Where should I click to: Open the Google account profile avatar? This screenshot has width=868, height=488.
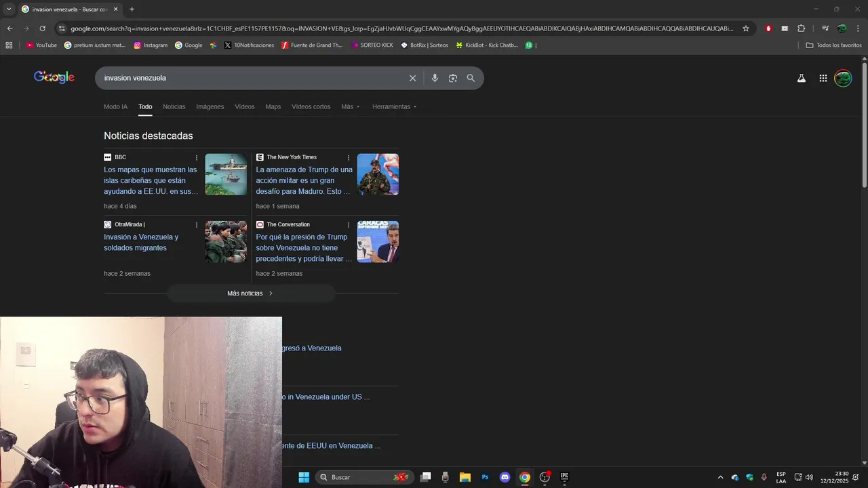pos(843,78)
